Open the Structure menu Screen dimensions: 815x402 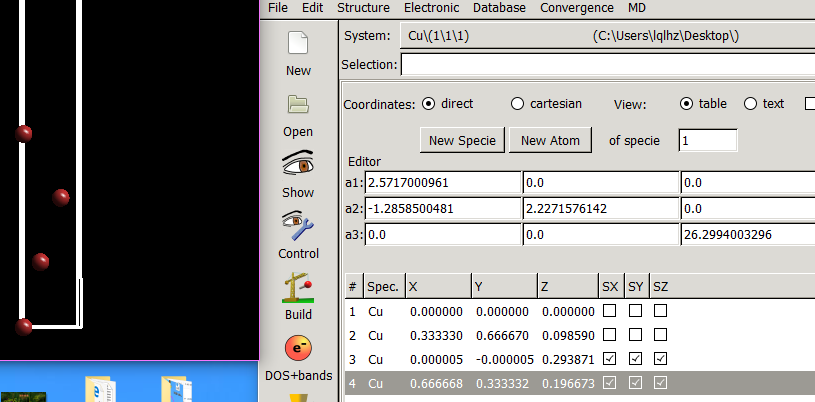[363, 7]
